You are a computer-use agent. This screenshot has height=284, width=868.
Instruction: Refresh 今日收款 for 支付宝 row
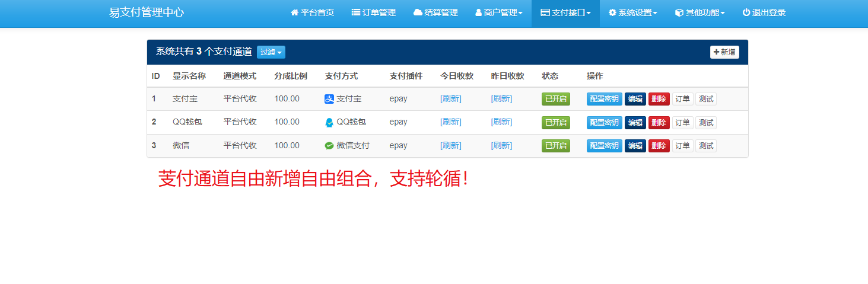pyautogui.click(x=451, y=98)
